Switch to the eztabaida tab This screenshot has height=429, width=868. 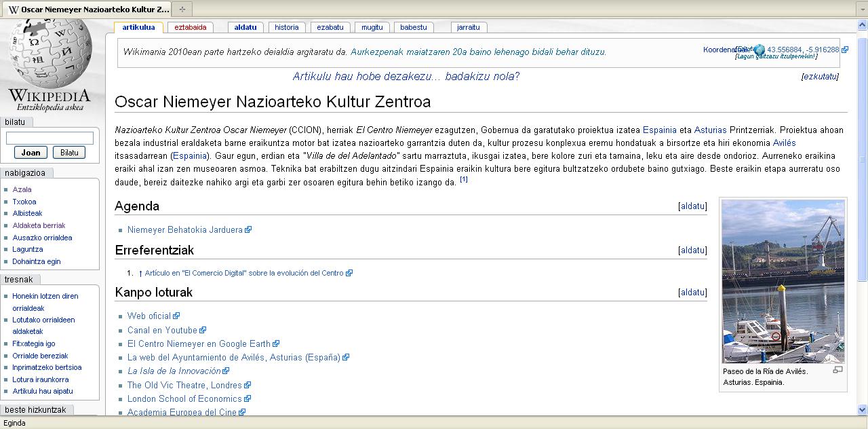[190, 27]
